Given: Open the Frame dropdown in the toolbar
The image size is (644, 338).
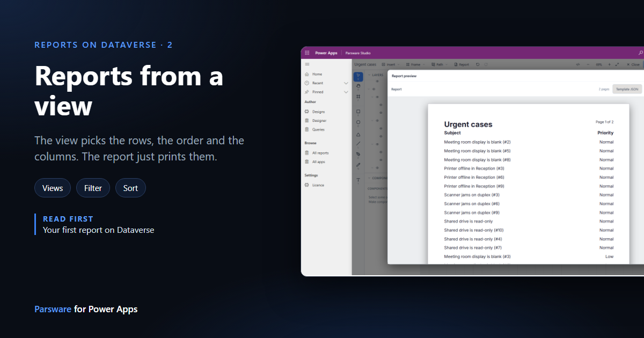Looking at the screenshot, I should pos(415,64).
